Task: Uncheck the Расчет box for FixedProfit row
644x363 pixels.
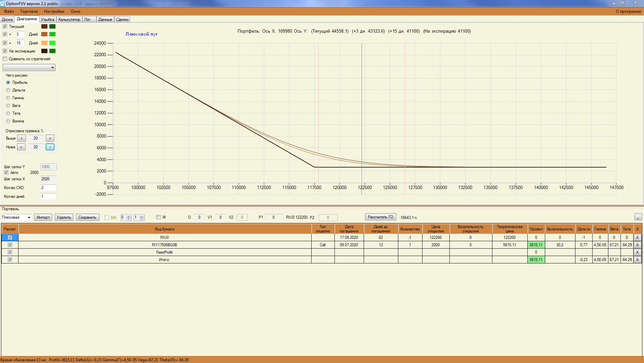Action: pos(10,252)
